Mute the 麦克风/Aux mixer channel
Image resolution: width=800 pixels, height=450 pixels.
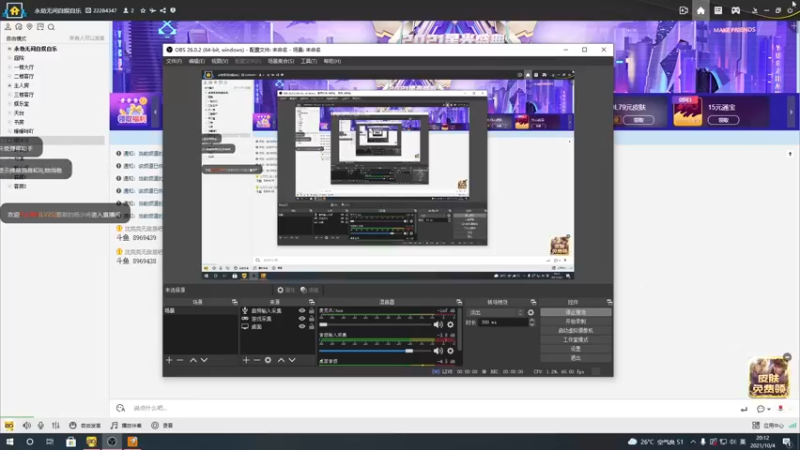pyautogui.click(x=438, y=324)
